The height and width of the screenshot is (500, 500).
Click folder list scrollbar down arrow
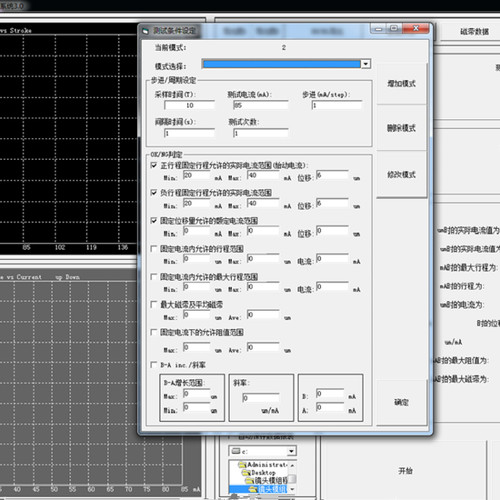[292, 489]
